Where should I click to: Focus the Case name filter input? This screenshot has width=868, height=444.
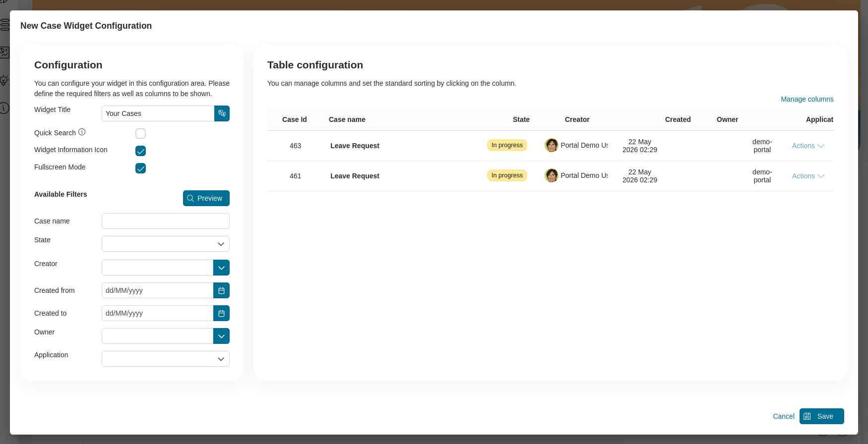click(166, 221)
